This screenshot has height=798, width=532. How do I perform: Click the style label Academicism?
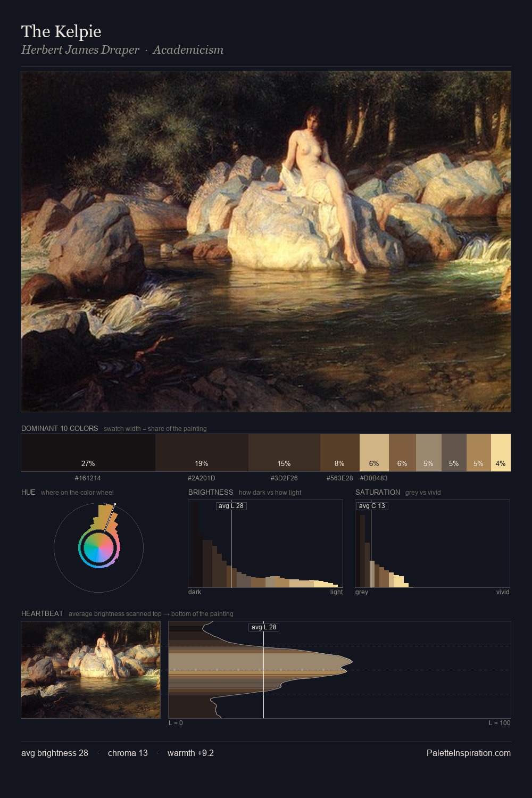pos(188,50)
